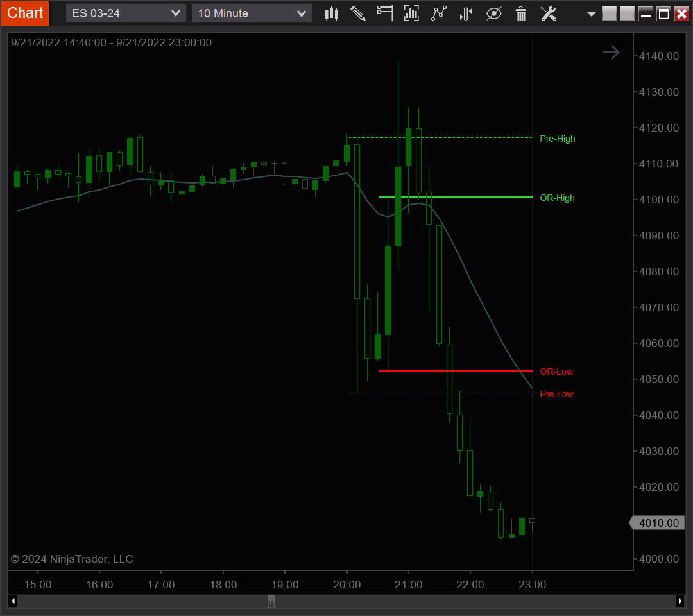Minimize the chart window
Image resolution: width=693 pixels, height=616 pixels.
646,13
